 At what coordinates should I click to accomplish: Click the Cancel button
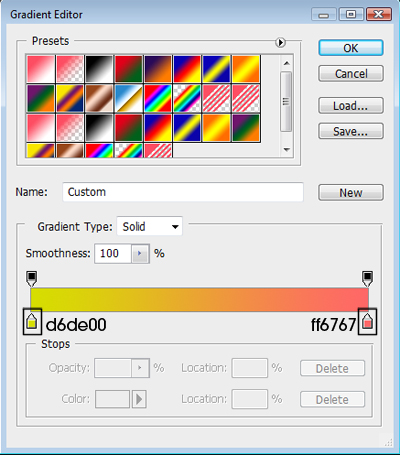[351, 74]
